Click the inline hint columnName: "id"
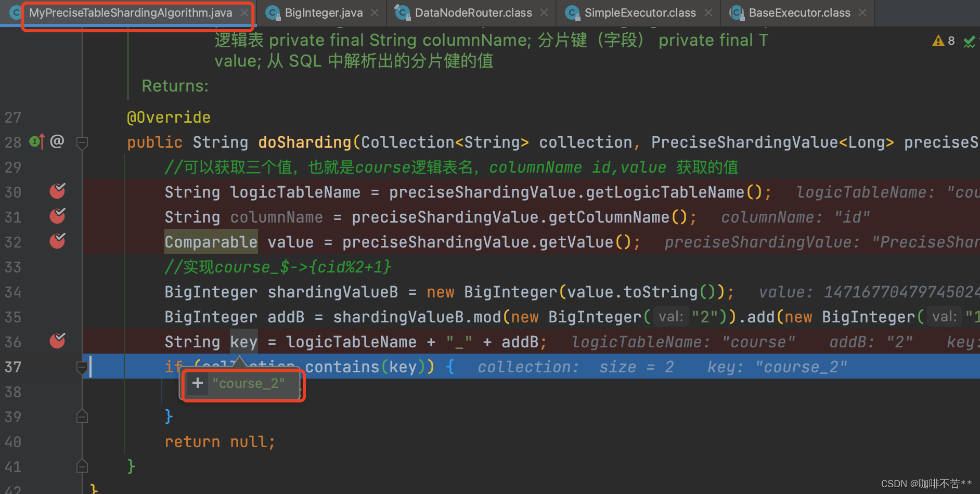This screenshot has height=494, width=980. 795,217
